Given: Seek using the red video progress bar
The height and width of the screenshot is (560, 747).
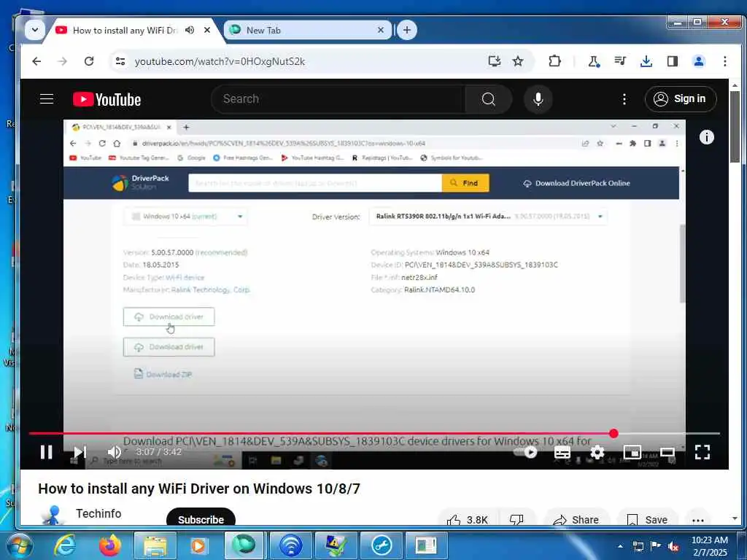Looking at the screenshot, I should point(374,433).
